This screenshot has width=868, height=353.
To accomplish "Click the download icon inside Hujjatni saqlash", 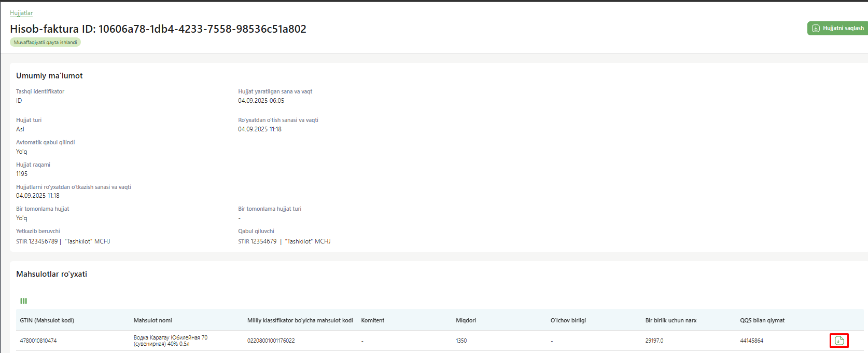I will 816,28.
